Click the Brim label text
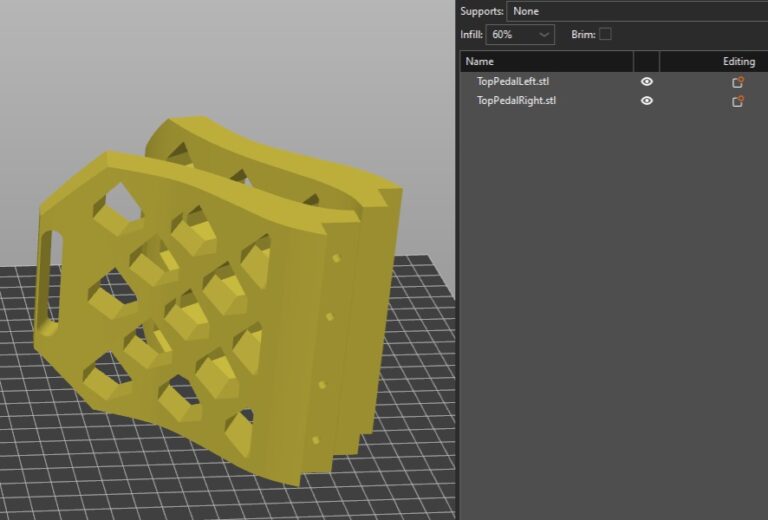The width and height of the screenshot is (768, 520). pos(582,35)
